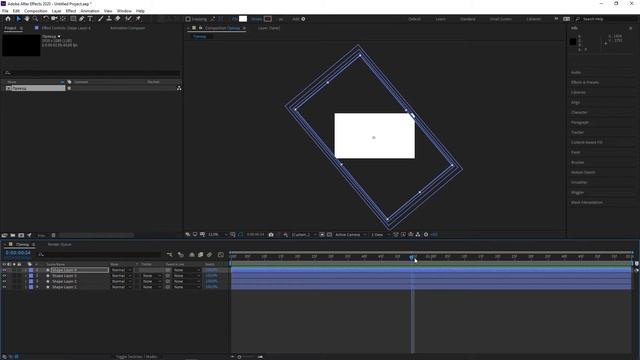Click Toggle Switches / Modes button
The height and width of the screenshot is (360, 640).
click(x=136, y=356)
